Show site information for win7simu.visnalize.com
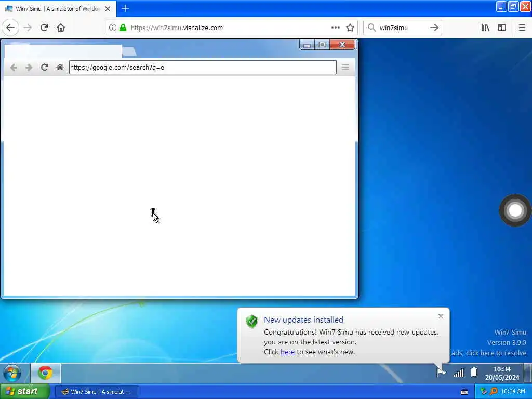This screenshot has height=399, width=532. (x=113, y=28)
